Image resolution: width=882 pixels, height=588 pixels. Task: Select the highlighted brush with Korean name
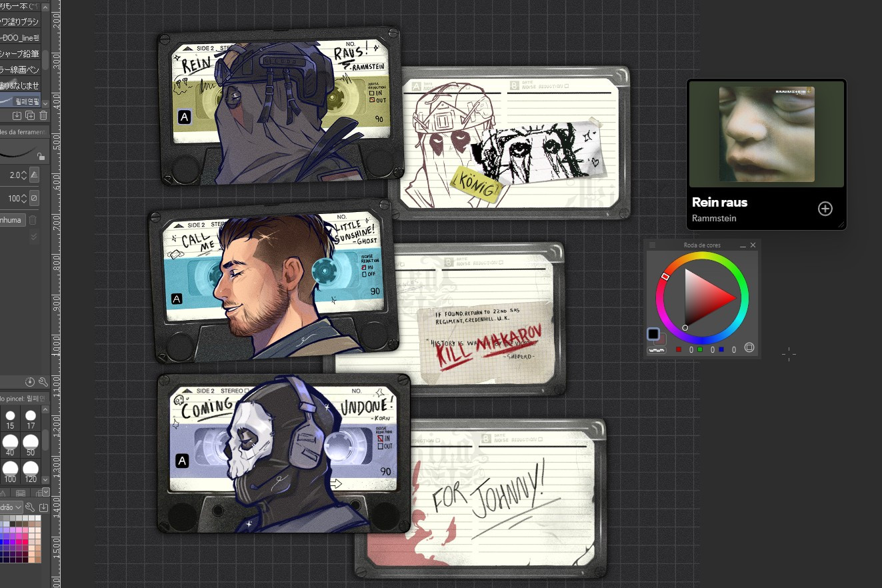20,101
